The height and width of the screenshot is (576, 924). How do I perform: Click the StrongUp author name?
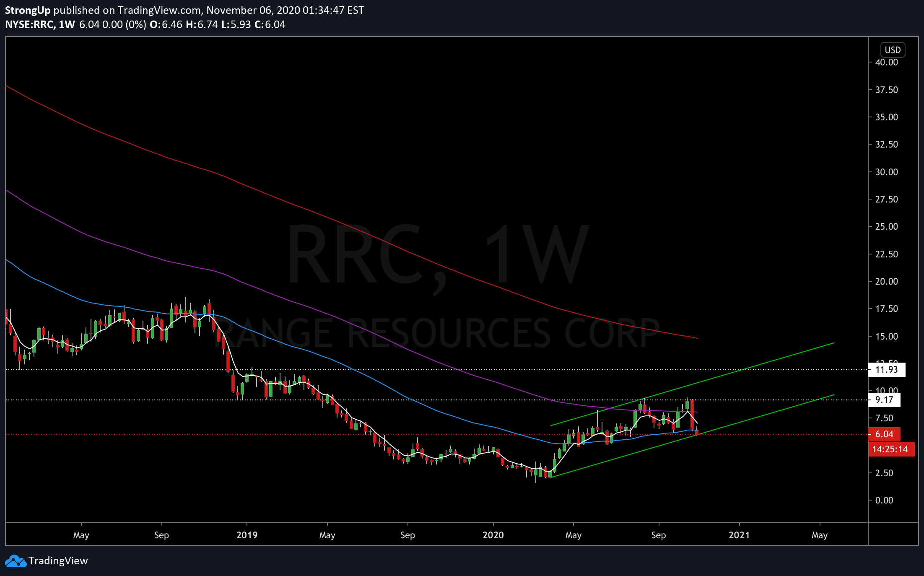pos(28,10)
